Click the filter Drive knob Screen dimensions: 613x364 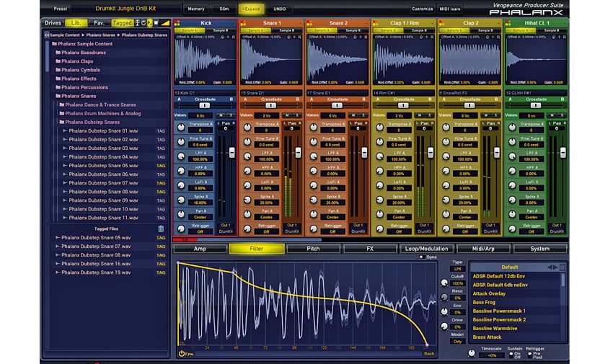point(444,326)
